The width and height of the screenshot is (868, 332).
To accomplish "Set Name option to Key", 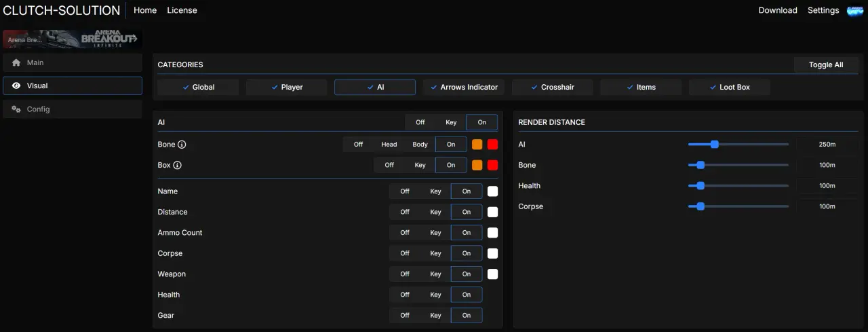I will [436, 191].
